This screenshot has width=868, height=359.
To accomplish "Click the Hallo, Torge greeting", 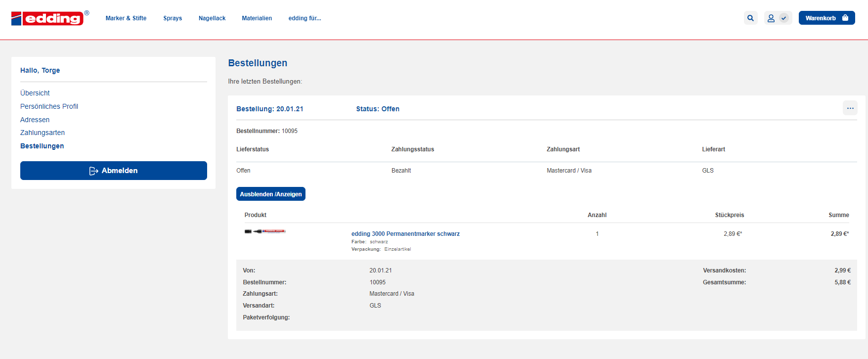I will [40, 70].
